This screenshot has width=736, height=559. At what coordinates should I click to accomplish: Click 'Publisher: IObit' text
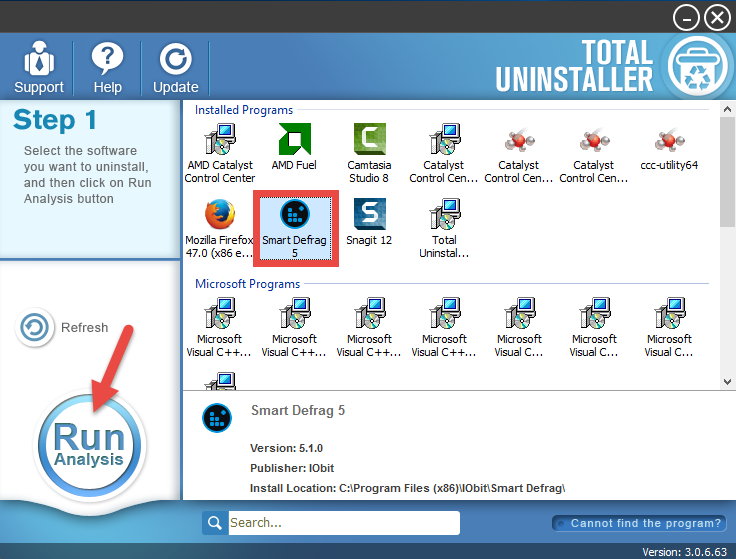(x=292, y=468)
